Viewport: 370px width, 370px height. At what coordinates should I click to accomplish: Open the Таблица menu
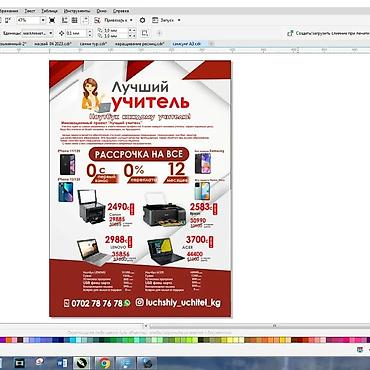[50, 11]
